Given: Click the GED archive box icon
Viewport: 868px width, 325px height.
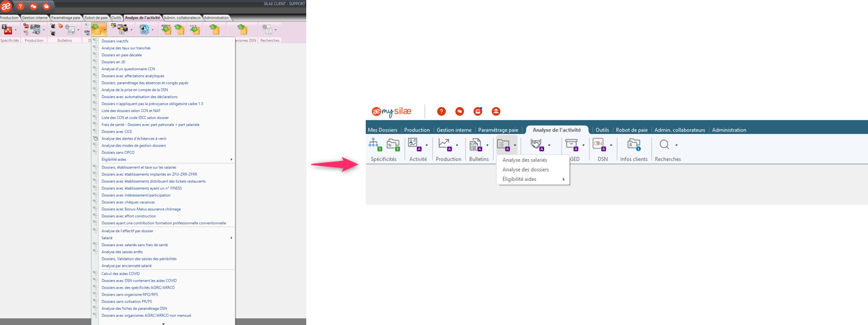Looking at the screenshot, I should click(x=572, y=145).
